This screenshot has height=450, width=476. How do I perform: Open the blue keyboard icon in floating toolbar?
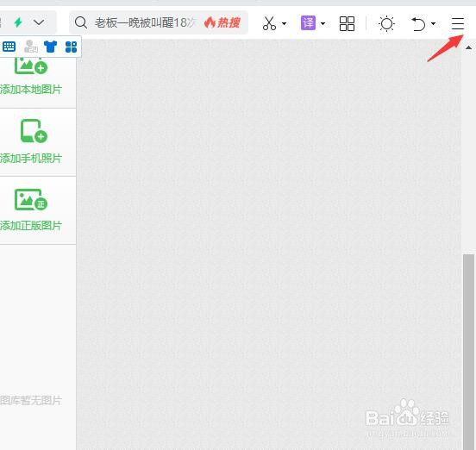coord(9,47)
